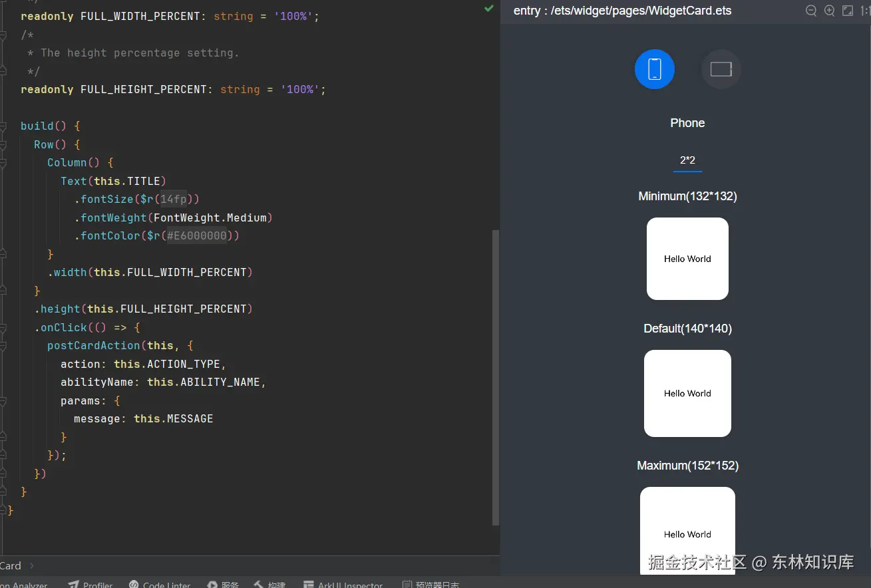Click the Minimum(132*132) label
The height and width of the screenshot is (588, 871).
(687, 196)
